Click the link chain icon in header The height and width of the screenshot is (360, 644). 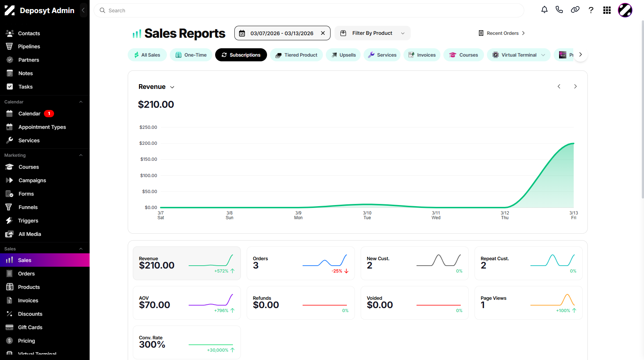tap(575, 10)
